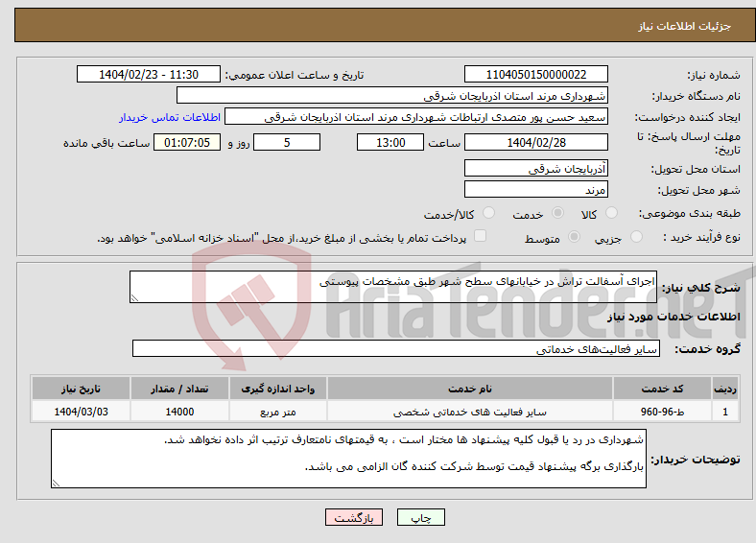Click the delivery city field مرند
The height and width of the screenshot is (543, 756).
(x=536, y=189)
